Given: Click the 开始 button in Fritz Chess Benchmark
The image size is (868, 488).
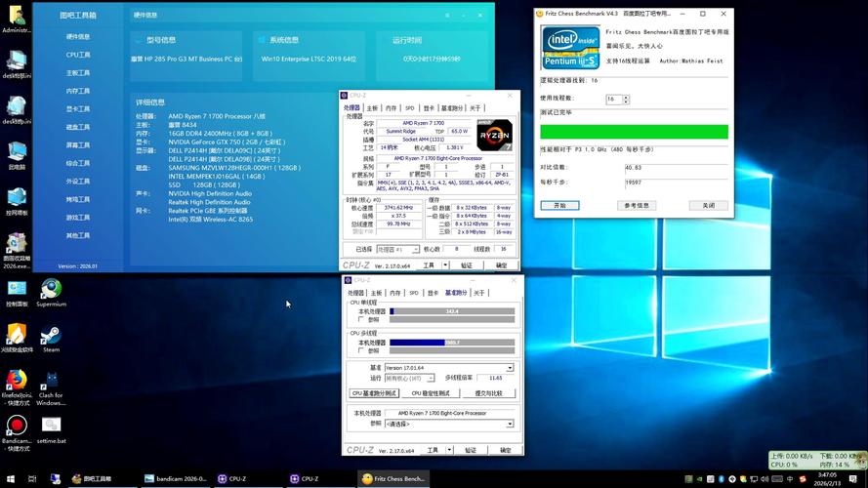Looking at the screenshot, I should pos(559,206).
